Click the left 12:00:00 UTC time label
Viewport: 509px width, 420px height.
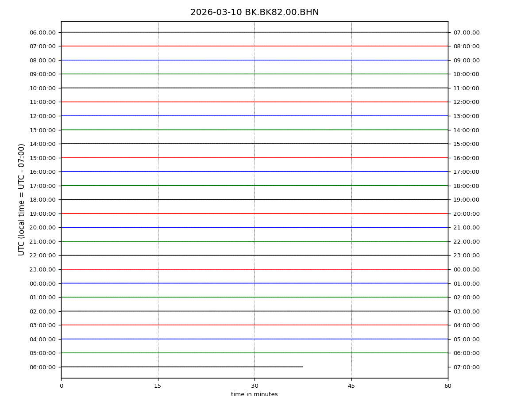[43, 116]
